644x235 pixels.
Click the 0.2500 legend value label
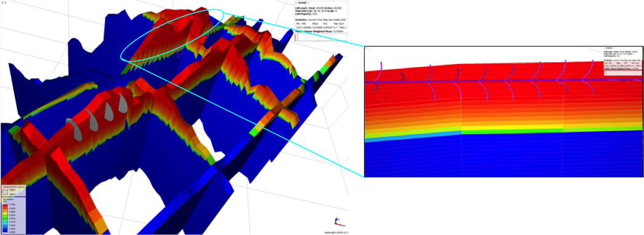coord(12,232)
